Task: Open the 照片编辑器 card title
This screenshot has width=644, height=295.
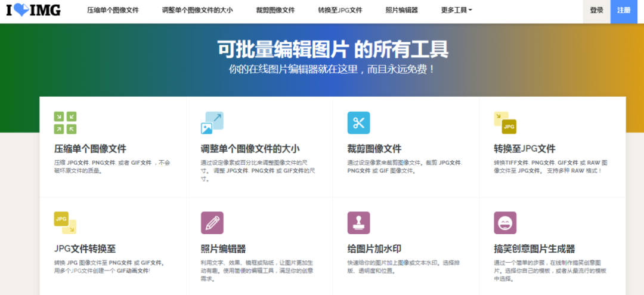Action: pos(223,248)
